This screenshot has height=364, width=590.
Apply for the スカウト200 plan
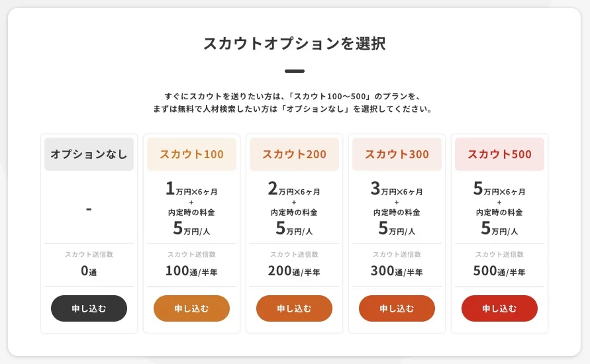tap(294, 308)
